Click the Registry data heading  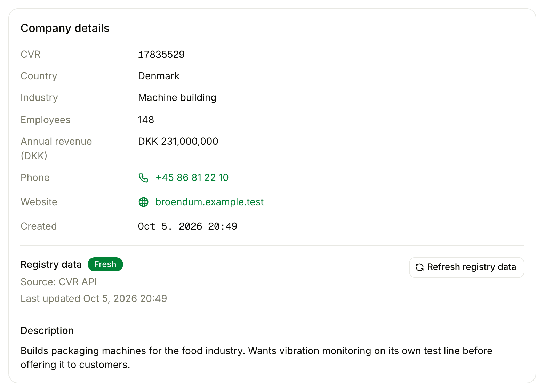pos(51,265)
